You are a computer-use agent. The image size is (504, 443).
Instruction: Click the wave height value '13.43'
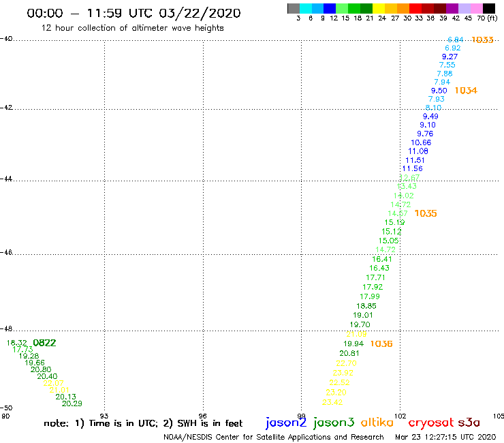[x=407, y=186]
